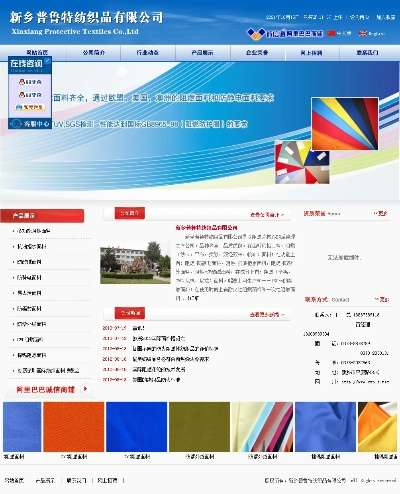This screenshot has height=494, width=400.
Task: Open the light blue fabric product thumbnail
Action: tap(22, 427)
